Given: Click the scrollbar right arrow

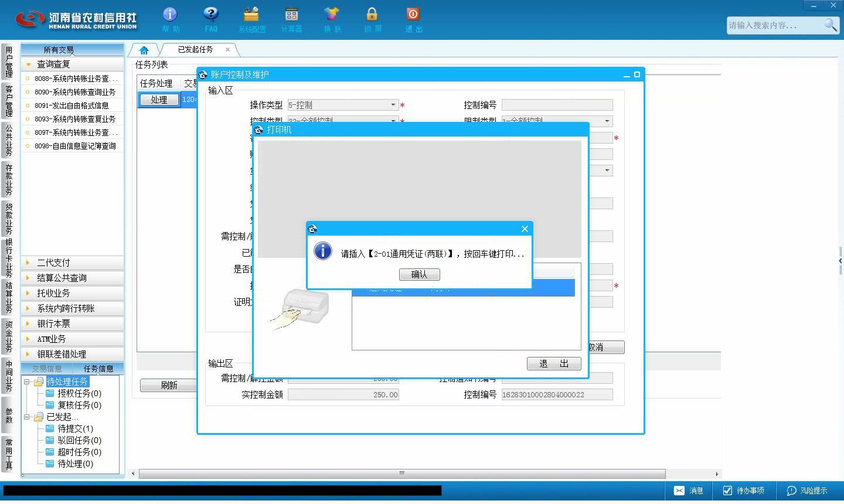Looking at the screenshot, I should click(x=717, y=473).
